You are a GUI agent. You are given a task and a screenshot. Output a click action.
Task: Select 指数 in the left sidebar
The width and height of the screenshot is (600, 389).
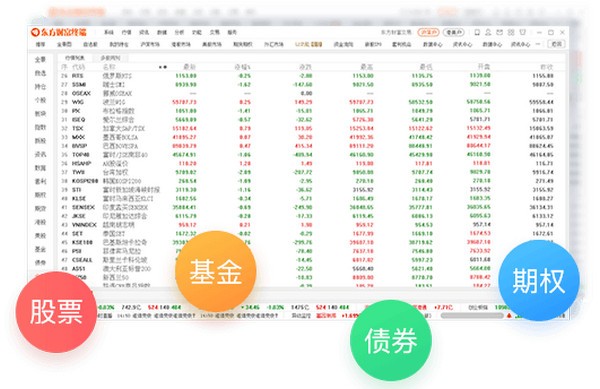point(40,127)
